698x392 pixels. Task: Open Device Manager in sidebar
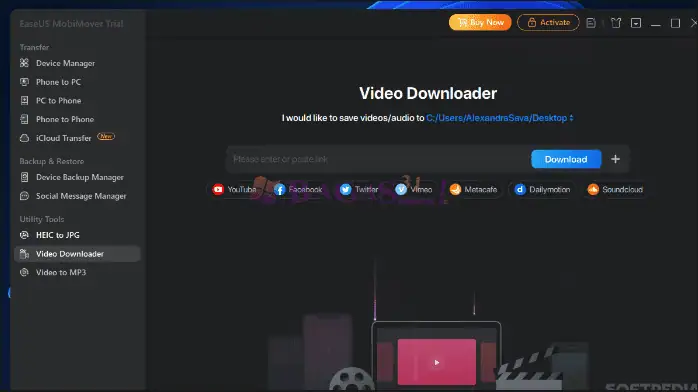click(x=65, y=63)
